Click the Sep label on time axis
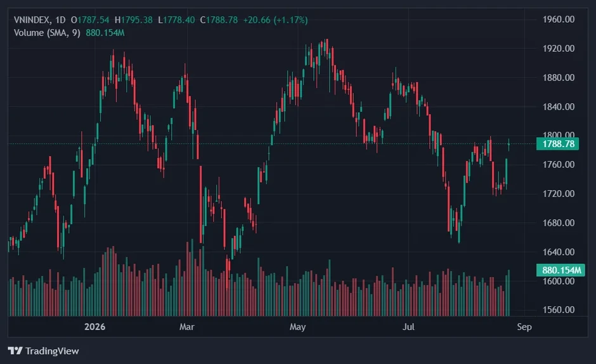 pyautogui.click(x=524, y=327)
